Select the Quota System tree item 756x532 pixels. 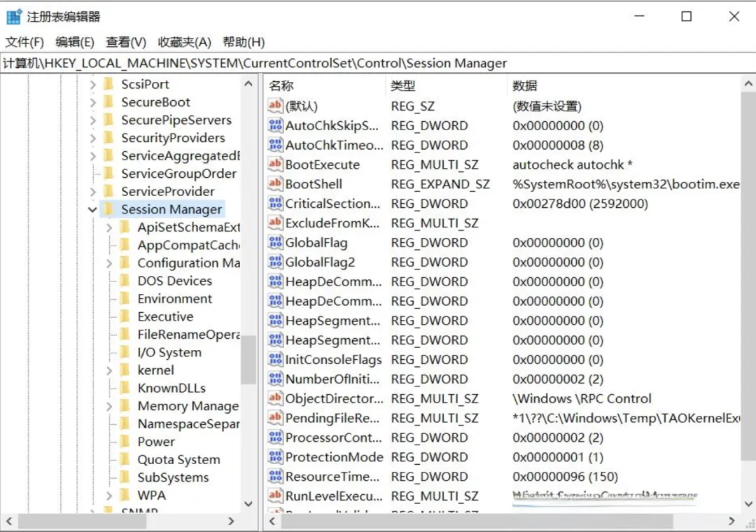point(178,459)
